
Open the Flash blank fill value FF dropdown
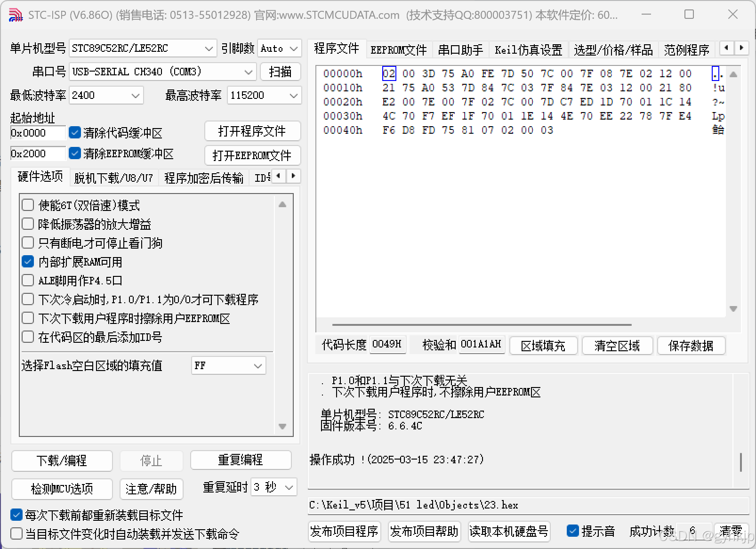coord(257,365)
